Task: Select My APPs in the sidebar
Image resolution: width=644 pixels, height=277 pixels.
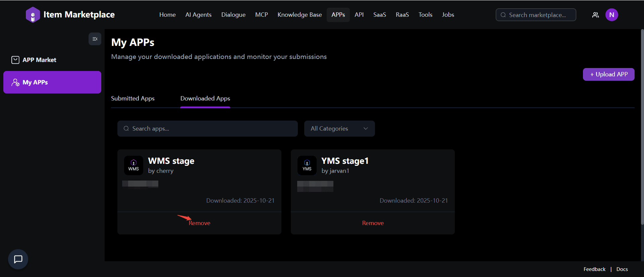Action: point(52,82)
